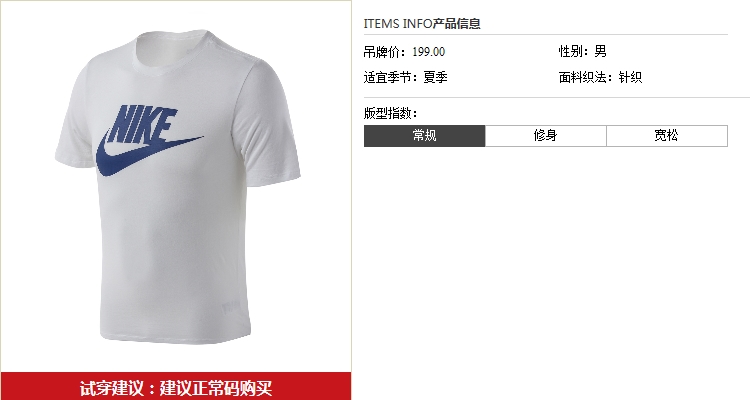The height and width of the screenshot is (400, 750).
Task: Click the blue Nike swoosh logo
Action: pyautogui.click(x=141, y=155)
